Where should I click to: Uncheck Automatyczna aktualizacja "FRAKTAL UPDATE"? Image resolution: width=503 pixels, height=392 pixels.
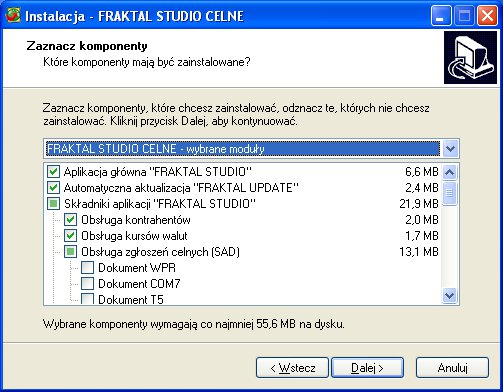[53, 188]
